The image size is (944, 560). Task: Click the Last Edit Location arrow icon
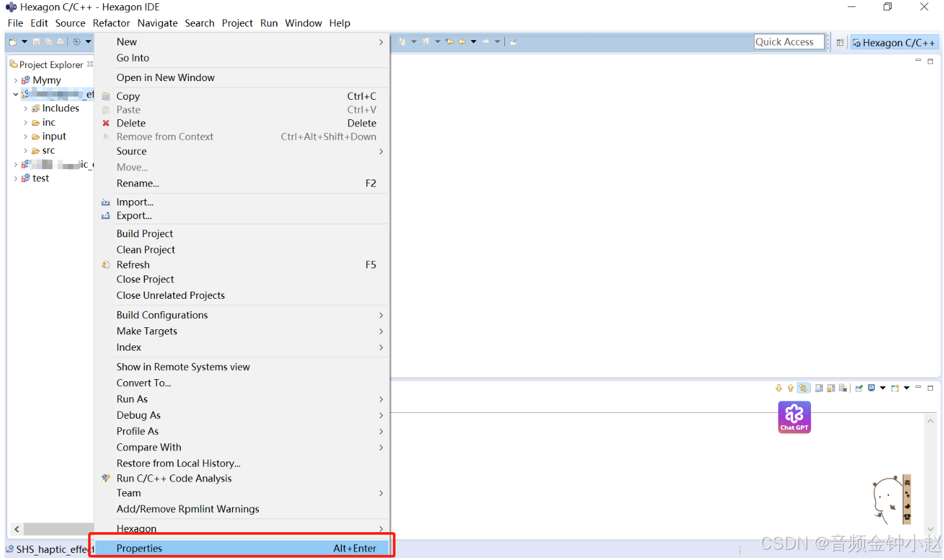[x=449, y=42]
